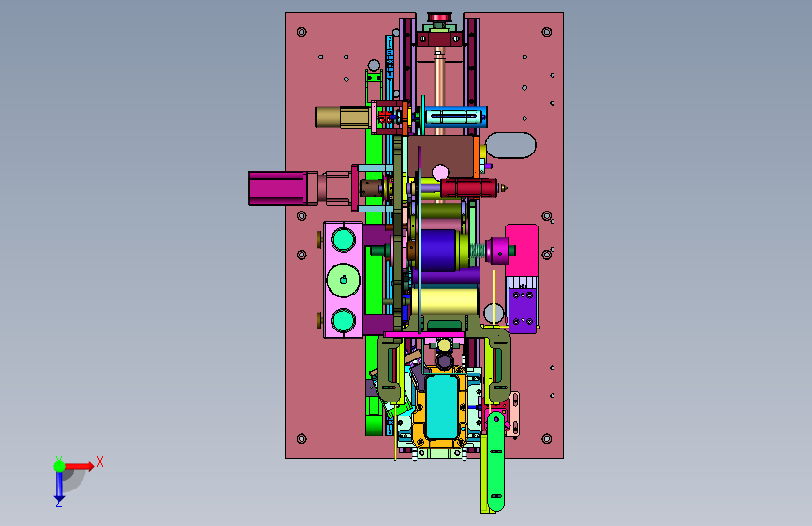Select the red knob at the top of the assembly
Screen dimensions: 812x526
pyautogui.click(x=439, y=17)
